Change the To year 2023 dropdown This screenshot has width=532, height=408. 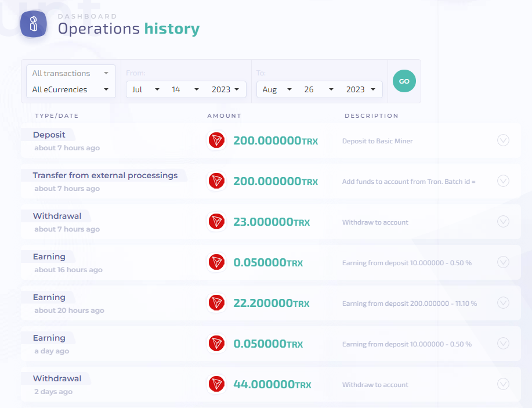click(x=361, y=89)
